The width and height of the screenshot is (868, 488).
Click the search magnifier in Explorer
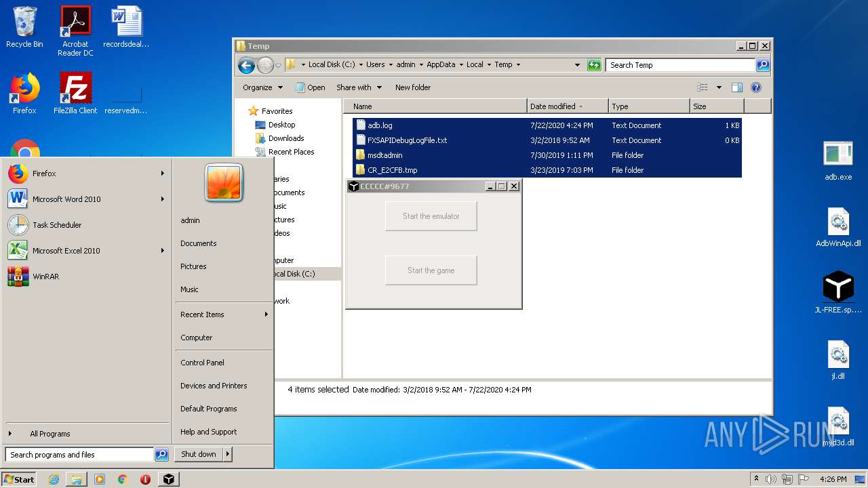click(x=763, y=65)
